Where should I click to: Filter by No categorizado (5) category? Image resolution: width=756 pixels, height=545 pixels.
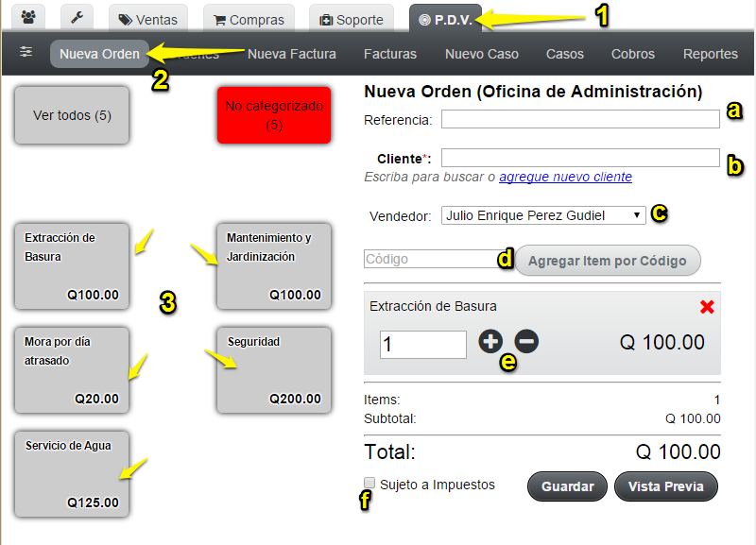[x=274, y=115]
